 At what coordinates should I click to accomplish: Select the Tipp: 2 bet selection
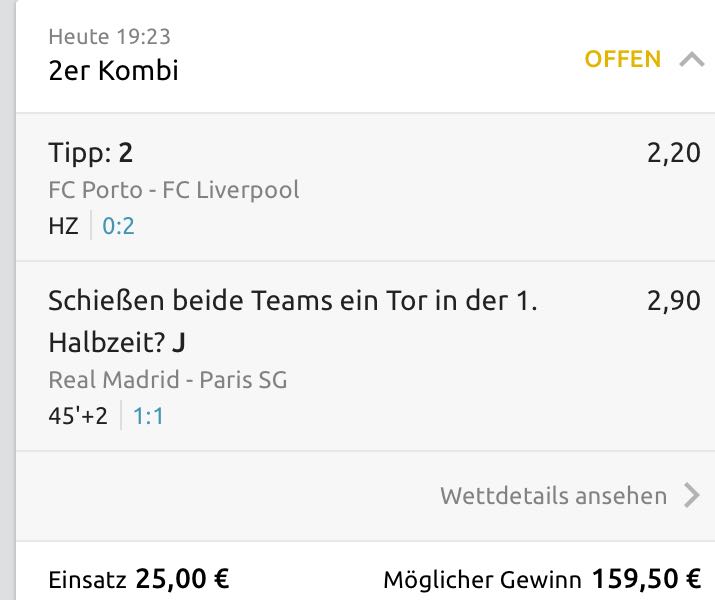(91, 153)
